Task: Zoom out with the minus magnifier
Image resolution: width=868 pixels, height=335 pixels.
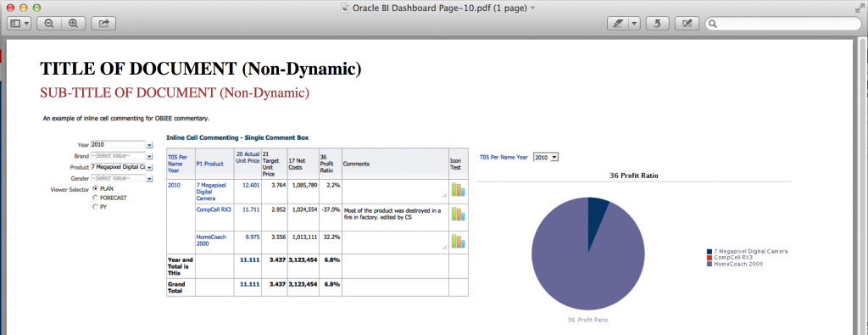Action: click(49, 24)
